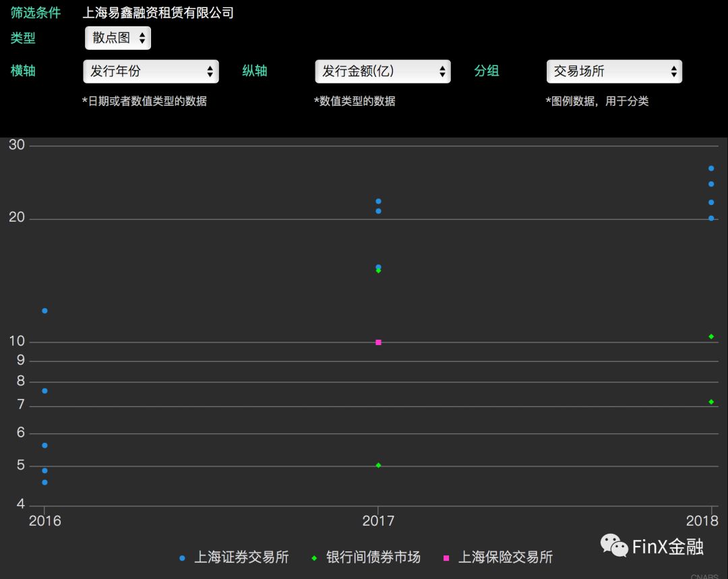Click the 2017 axis label
728x579 pixels.
click(x=378, y=521)
